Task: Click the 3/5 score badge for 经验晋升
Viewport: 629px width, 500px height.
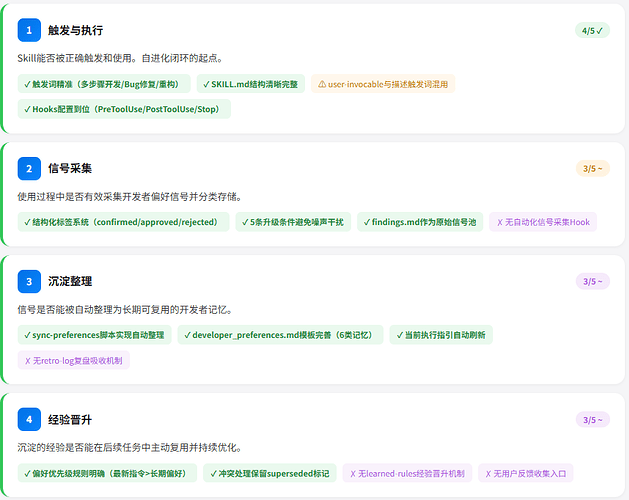Action: [592, 420]
